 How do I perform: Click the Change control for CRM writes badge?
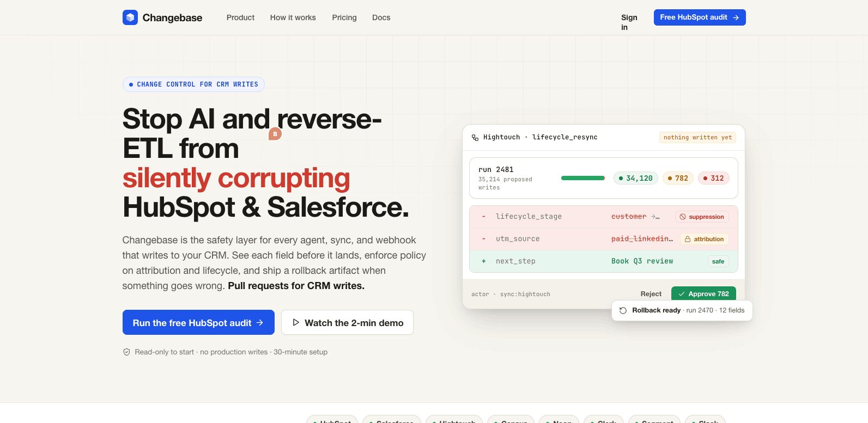(x=193, y=84)
